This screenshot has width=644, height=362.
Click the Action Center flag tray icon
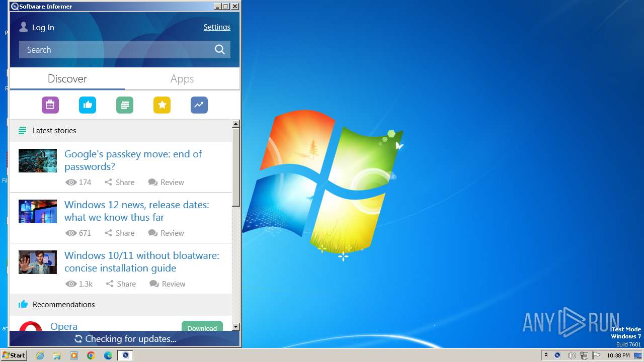click(596, 355)
